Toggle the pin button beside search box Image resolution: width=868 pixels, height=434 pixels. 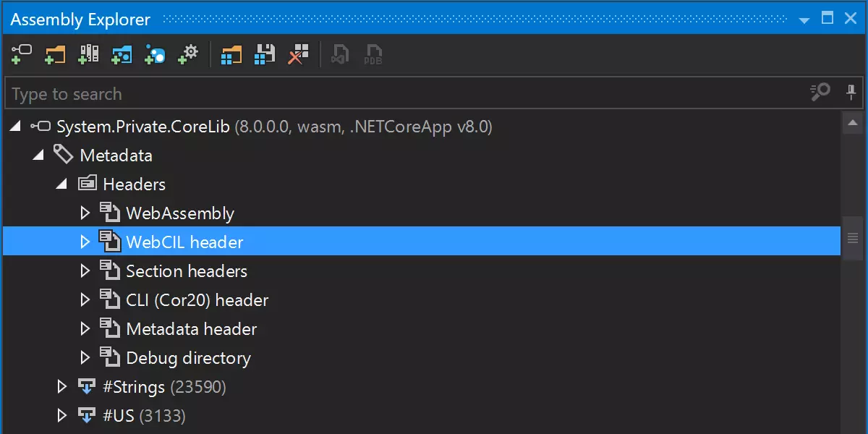coord(851,93)
